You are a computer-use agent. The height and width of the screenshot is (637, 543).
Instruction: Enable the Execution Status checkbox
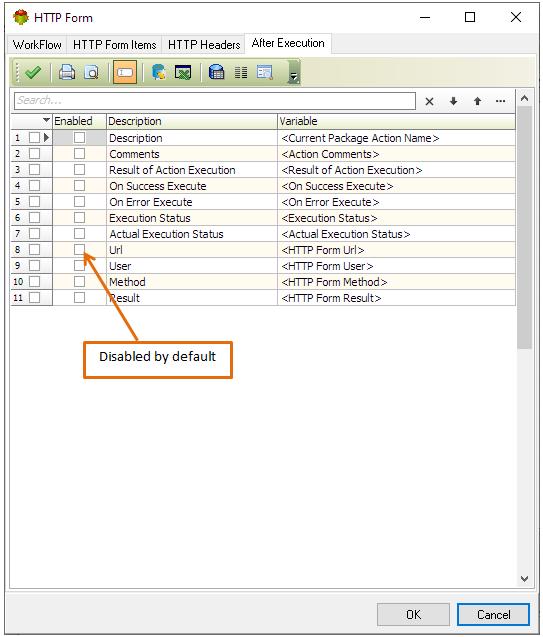tap(79, 218)
